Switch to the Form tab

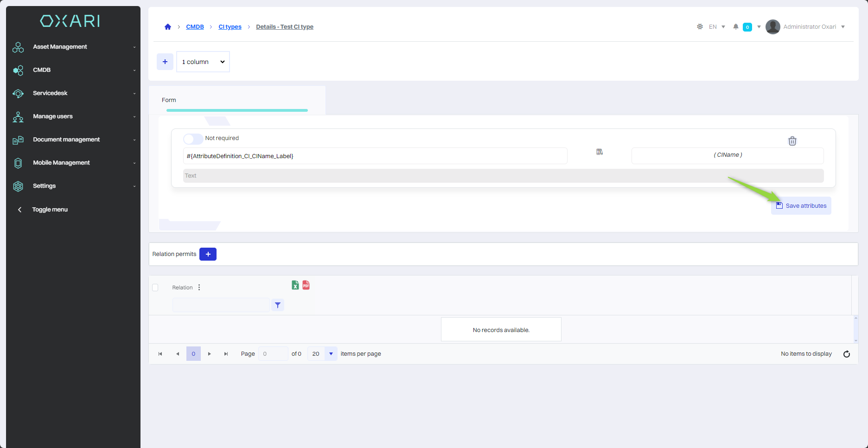click(169, 100)
